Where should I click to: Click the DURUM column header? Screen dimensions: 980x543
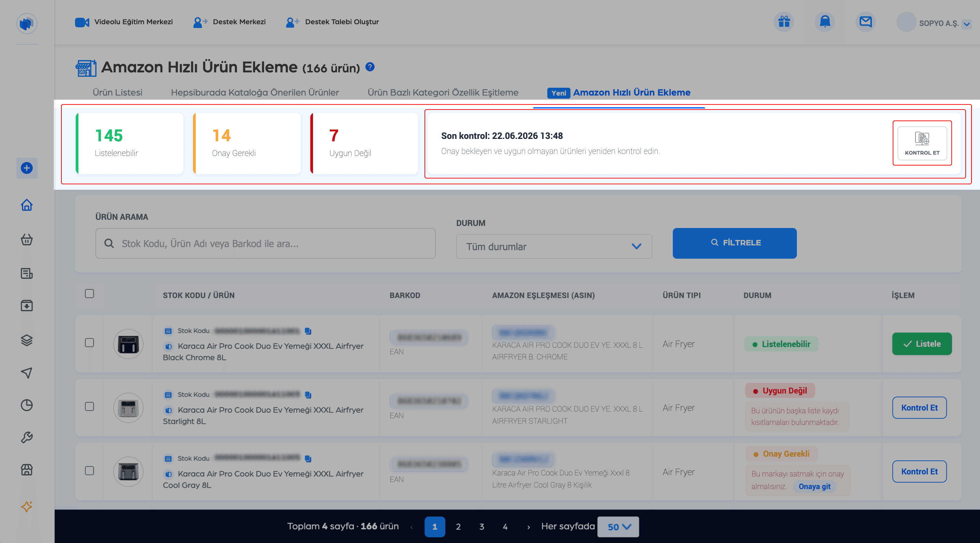click(757, 295)
